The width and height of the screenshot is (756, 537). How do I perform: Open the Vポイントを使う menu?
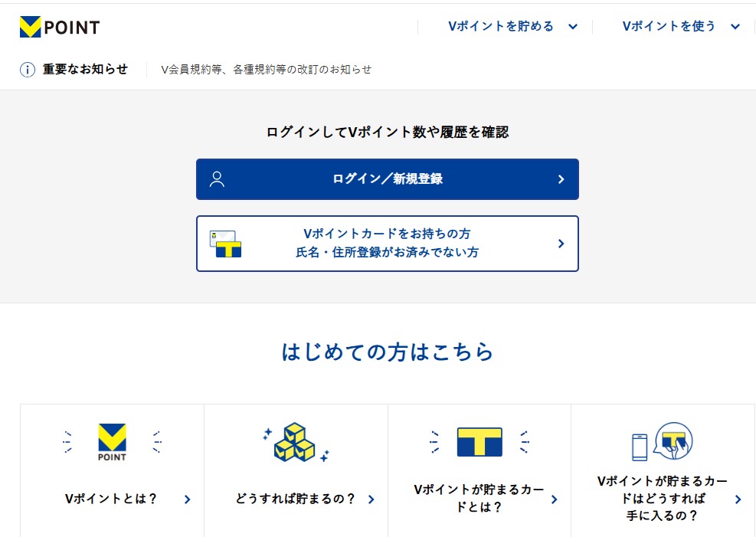669,26
